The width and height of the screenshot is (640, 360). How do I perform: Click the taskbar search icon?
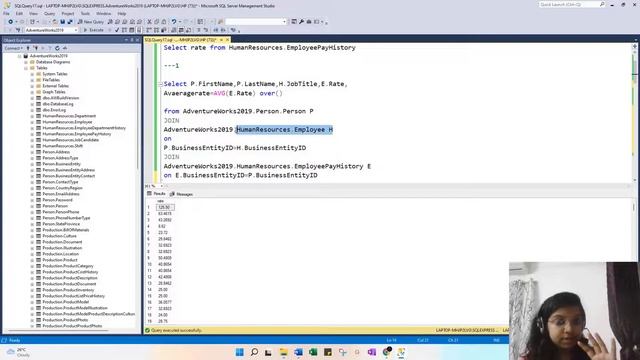click(x=254, y=352)
